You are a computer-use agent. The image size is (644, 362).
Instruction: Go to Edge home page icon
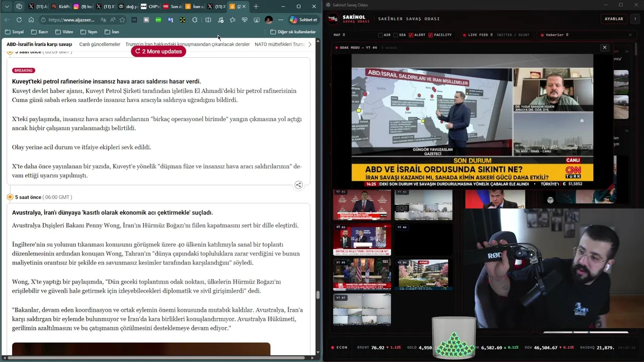[x=31, y=20]
